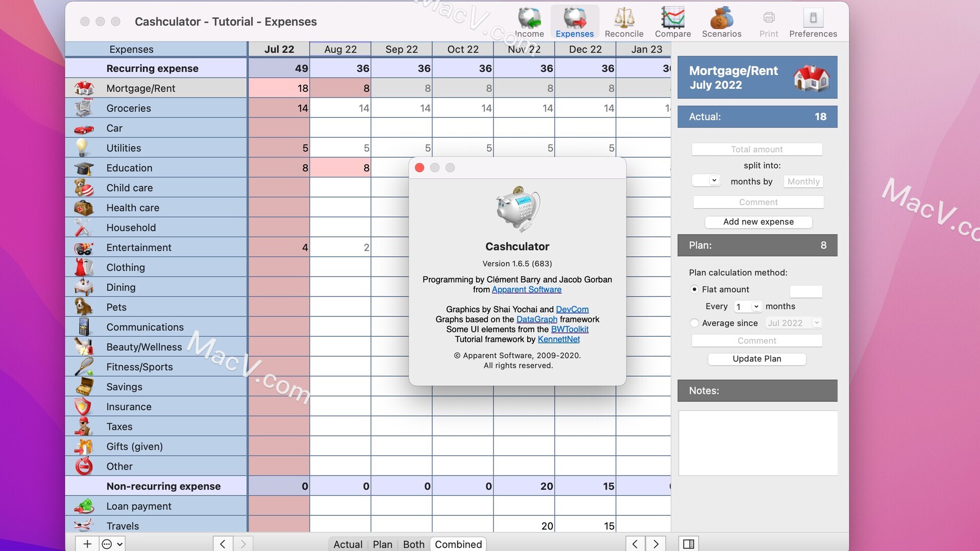The image size is (980, 551).
Task: Open the Every months count dropdown
Action: 748,307
